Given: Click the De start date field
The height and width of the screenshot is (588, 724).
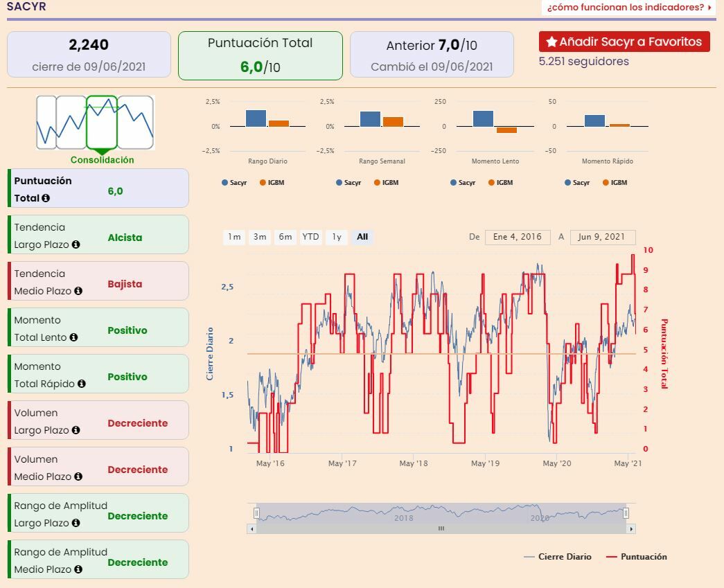Looking at the screenshot, I should coord(518,238).
